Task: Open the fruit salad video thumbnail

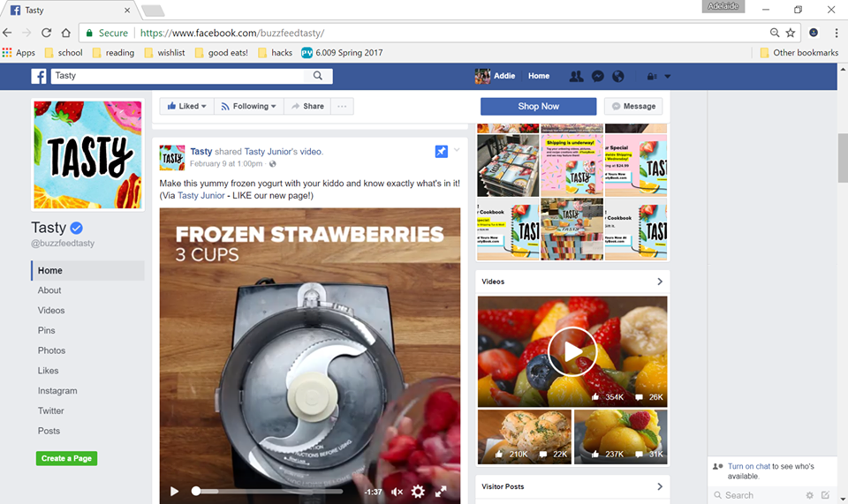Action: click(572, 351)
